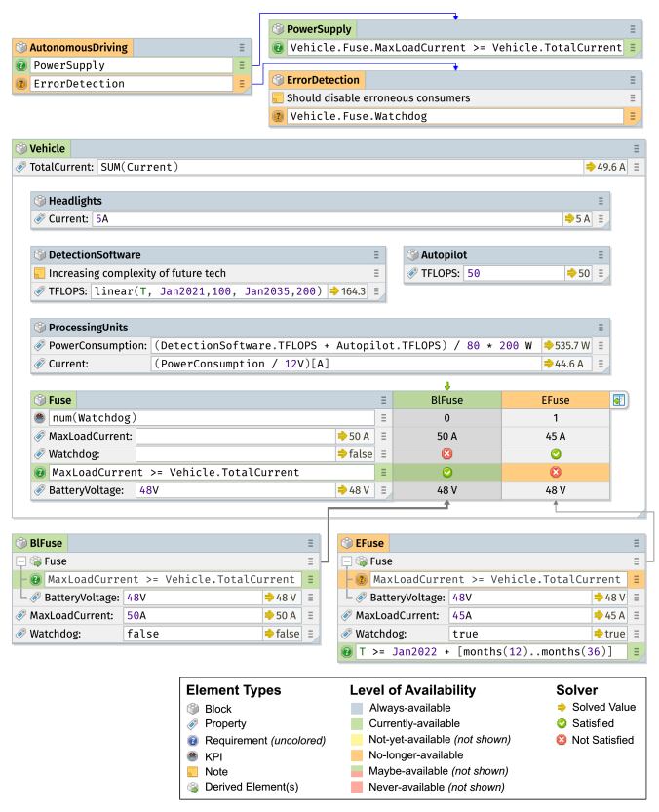Screen dimensions: 659x812
Task: Collapse the Fuse tree in EFuse block
Action: 347,561
